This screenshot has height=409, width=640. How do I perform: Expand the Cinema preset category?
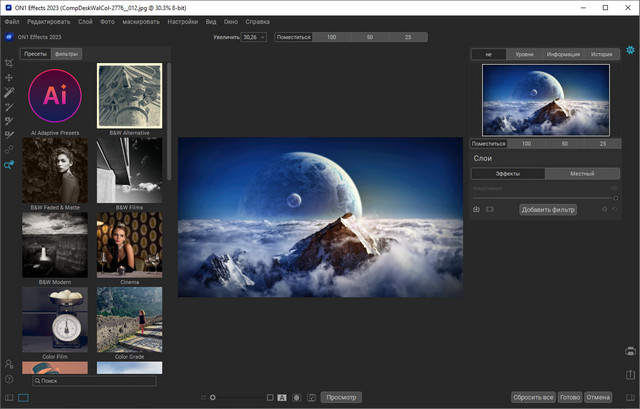click(x=129, y=244)
